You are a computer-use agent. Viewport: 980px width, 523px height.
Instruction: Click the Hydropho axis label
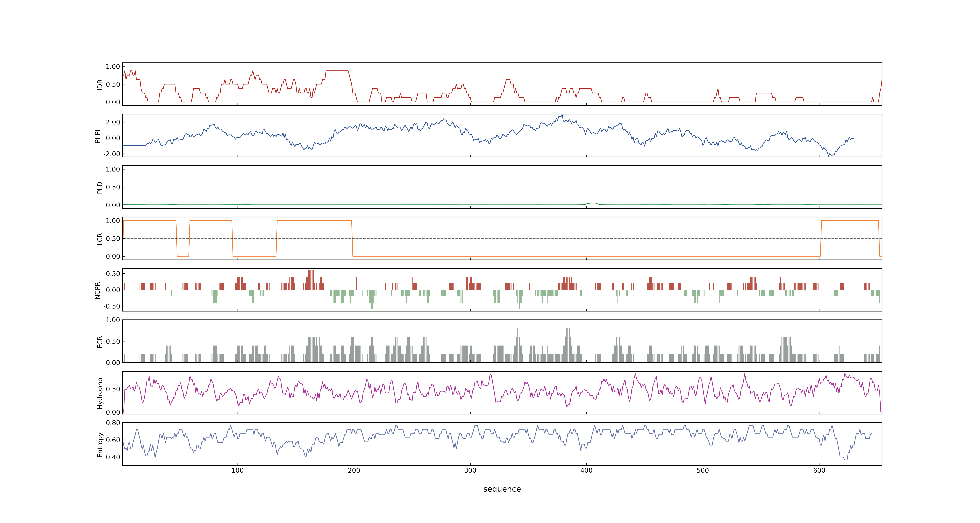100,393
